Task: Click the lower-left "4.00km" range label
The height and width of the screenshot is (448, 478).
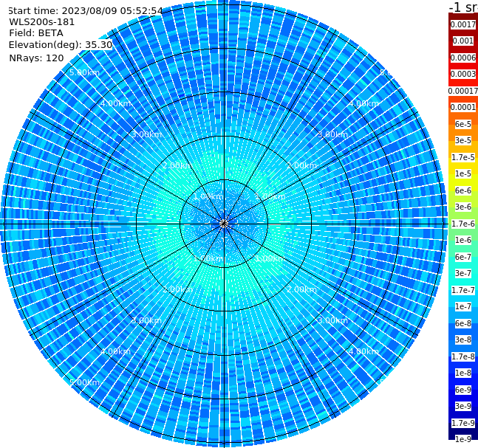Action: (115, 351)
